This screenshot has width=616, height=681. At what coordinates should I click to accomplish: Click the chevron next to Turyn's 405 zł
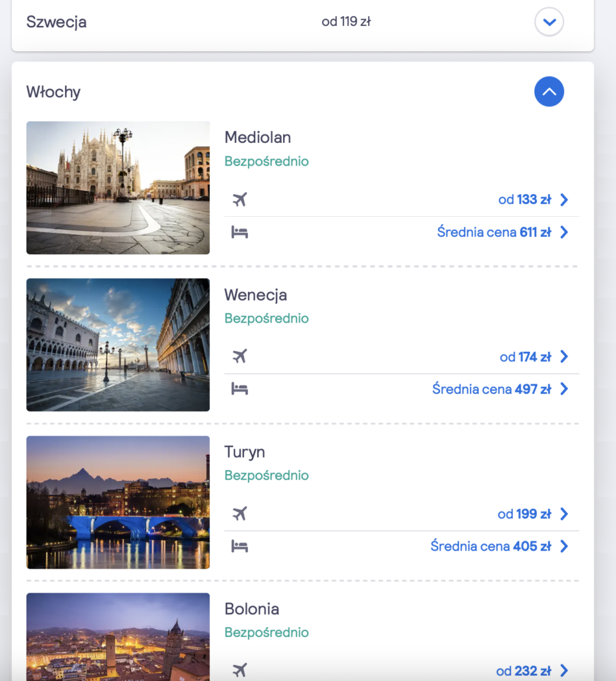[x=564, y=546]
